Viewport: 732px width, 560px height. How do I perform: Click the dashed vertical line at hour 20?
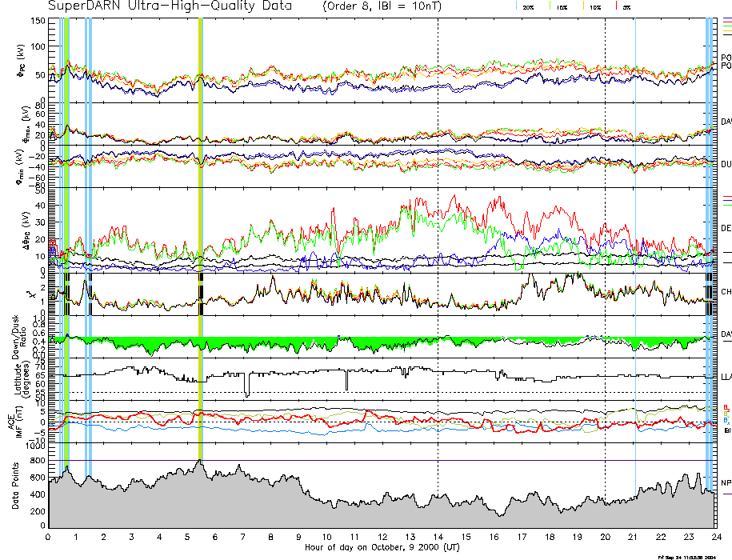click(x=606, y=240)
